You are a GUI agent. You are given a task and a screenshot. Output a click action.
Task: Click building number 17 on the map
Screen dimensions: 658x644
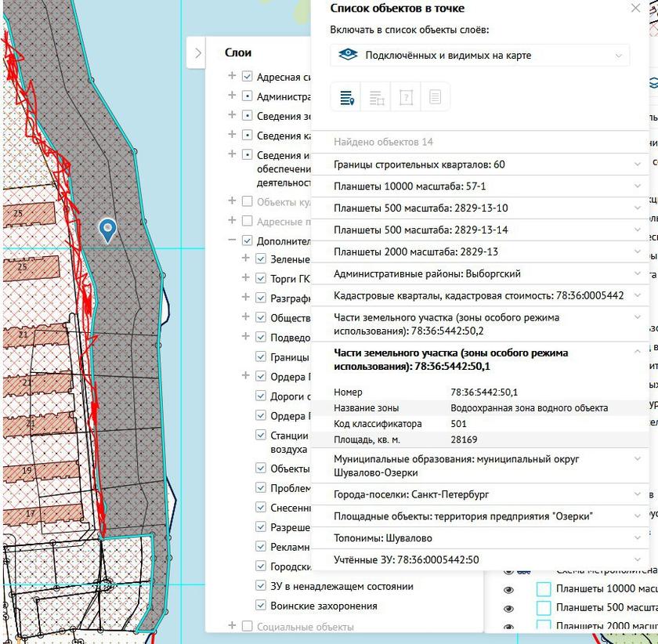tap(31, 513)
